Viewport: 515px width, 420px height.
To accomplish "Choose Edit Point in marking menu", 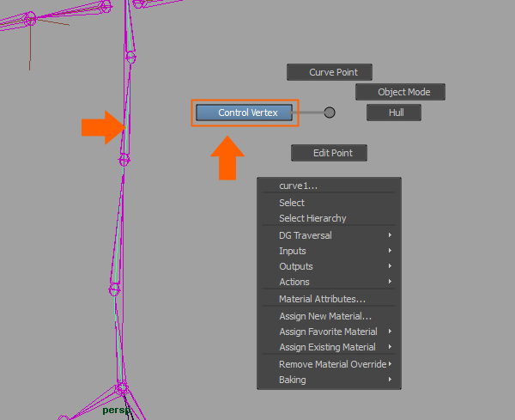I will (x=329, y=153).
